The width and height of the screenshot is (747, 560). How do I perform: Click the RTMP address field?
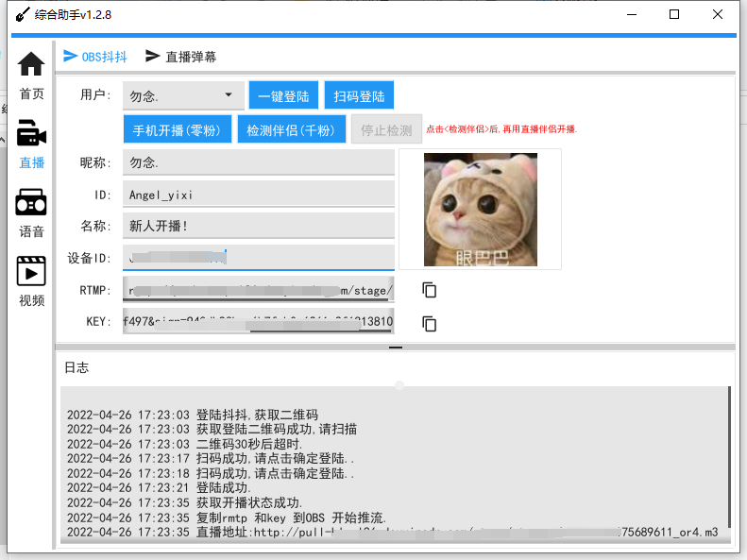click(x=259, y=290)
